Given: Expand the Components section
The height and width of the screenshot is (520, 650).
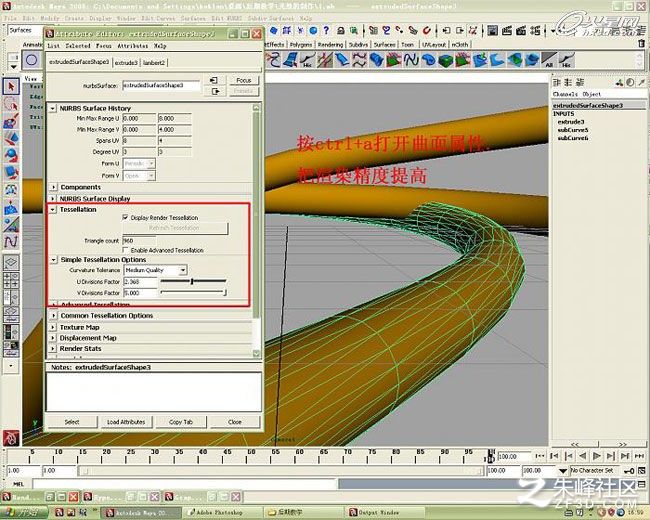Looking at the screenshot, I should coord(53,187).
